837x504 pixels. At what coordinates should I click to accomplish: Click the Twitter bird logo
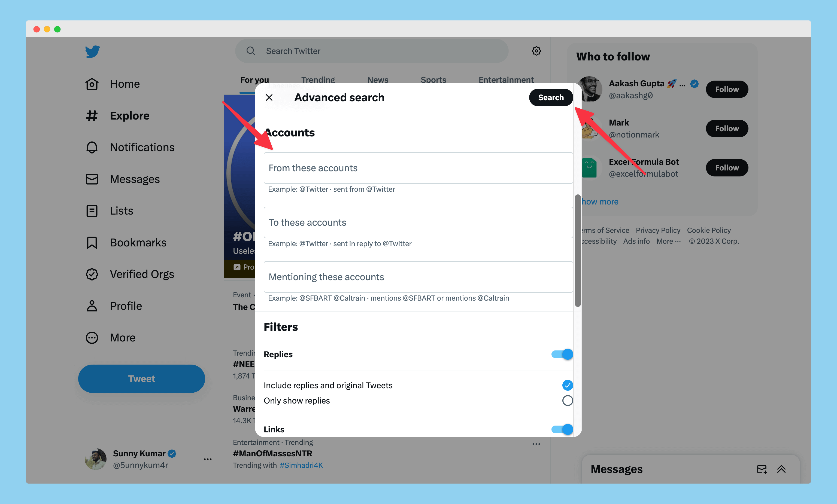point(92,51)
